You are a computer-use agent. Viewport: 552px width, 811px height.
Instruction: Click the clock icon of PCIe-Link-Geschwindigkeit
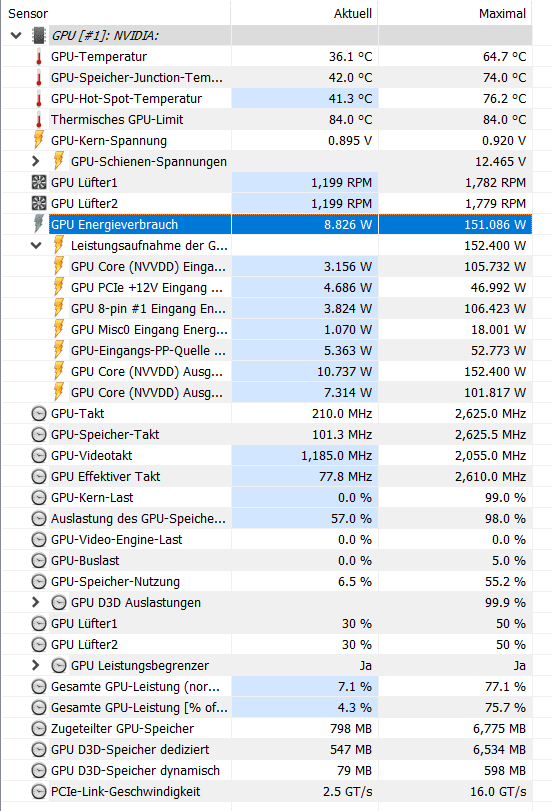(x=39, y=792)
